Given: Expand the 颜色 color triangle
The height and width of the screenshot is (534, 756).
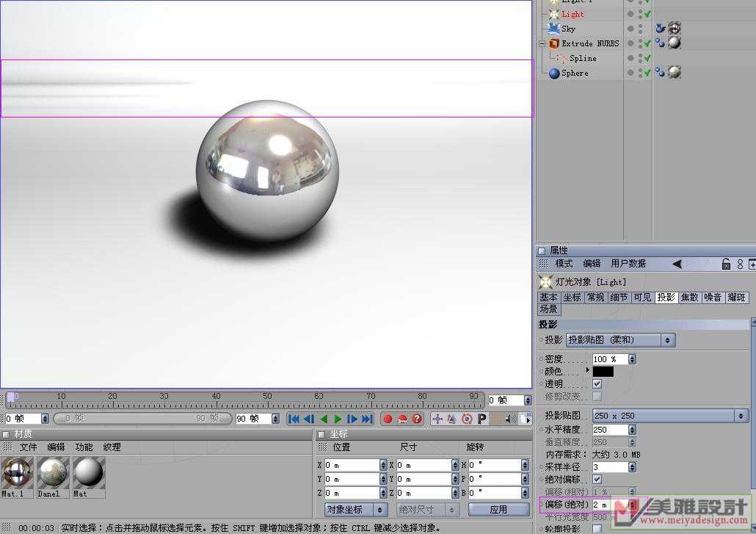Looking at the screenshot, I should coord(587,370).
